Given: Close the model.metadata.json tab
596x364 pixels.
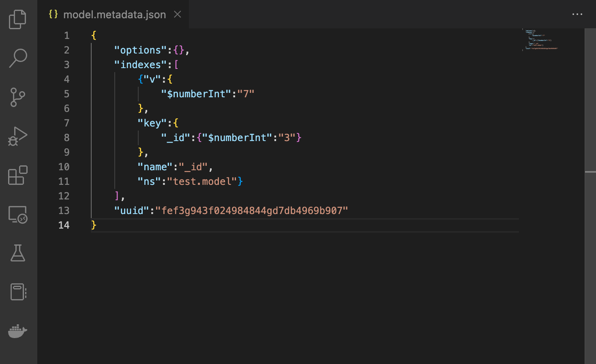Looking at the screenshot, I should (177, 14).
